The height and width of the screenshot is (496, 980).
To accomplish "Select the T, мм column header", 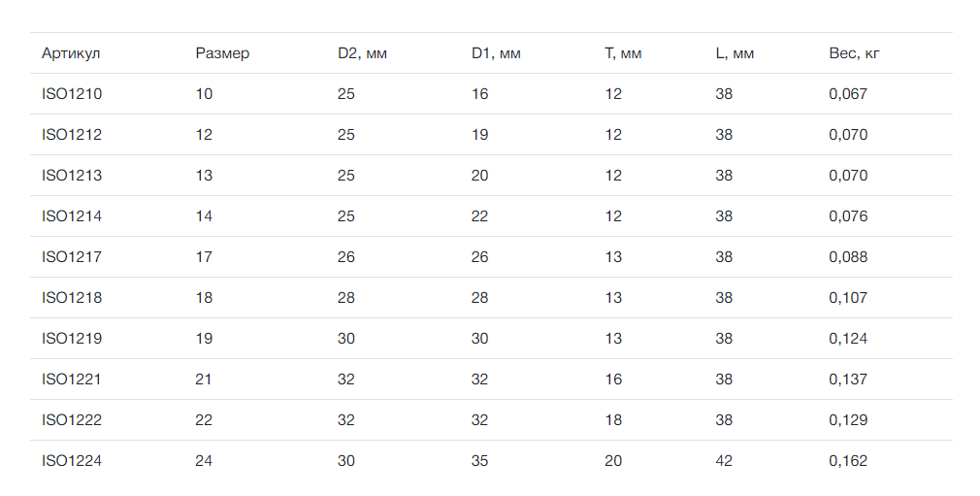I will coord(623,53).
